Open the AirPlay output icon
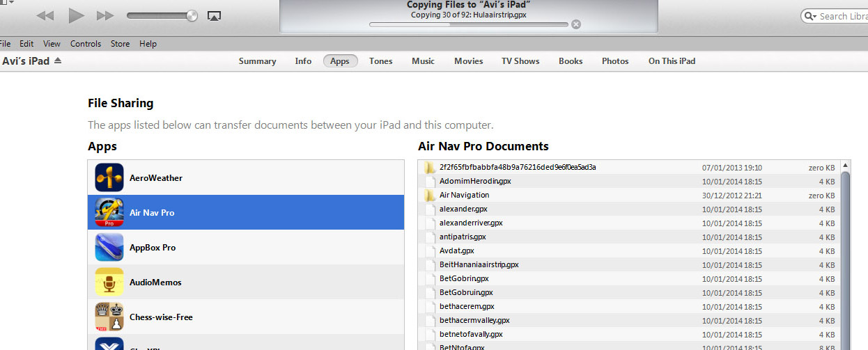 215,15
